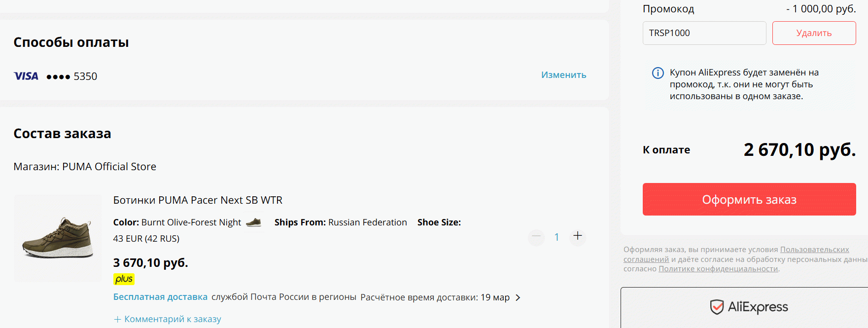This screenshot has width=868, height=328.
Task: Click the quantity number 1
Action: [x=557, y=237]
